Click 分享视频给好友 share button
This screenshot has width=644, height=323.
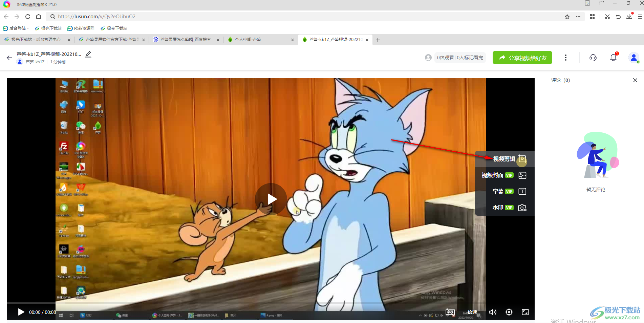pos(522,58)
